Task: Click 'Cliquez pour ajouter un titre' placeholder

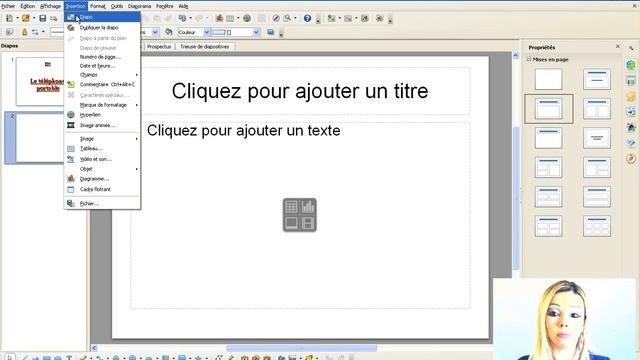Action: click(300, 91)
